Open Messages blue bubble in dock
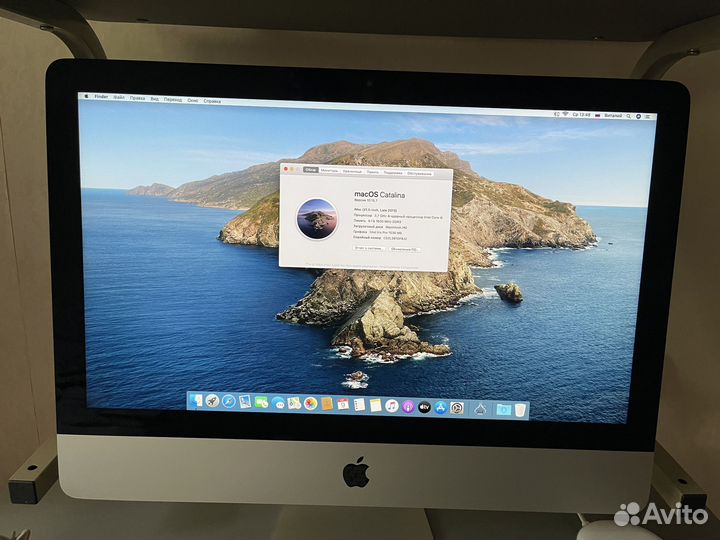 278,403
